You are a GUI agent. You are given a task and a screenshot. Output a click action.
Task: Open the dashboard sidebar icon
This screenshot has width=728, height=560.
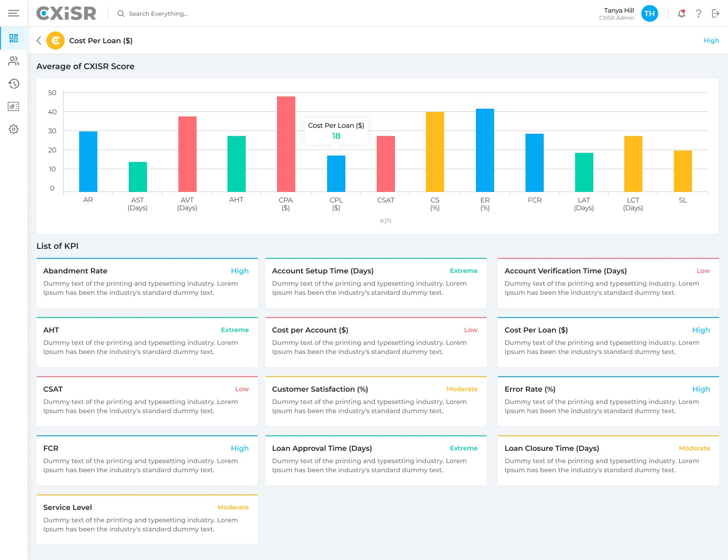coord(14,38)
